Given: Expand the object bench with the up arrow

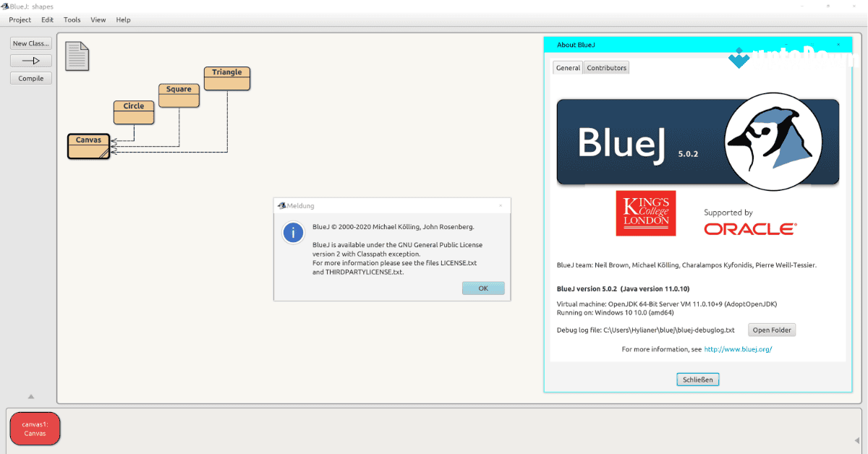Looking at the screenshot, I should pos(30,396).
